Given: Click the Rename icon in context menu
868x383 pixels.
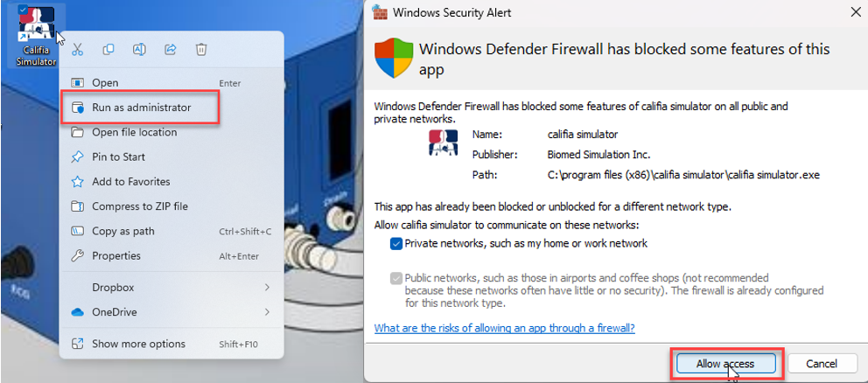Looking at the screenshot, I should [x=139, y=50].
